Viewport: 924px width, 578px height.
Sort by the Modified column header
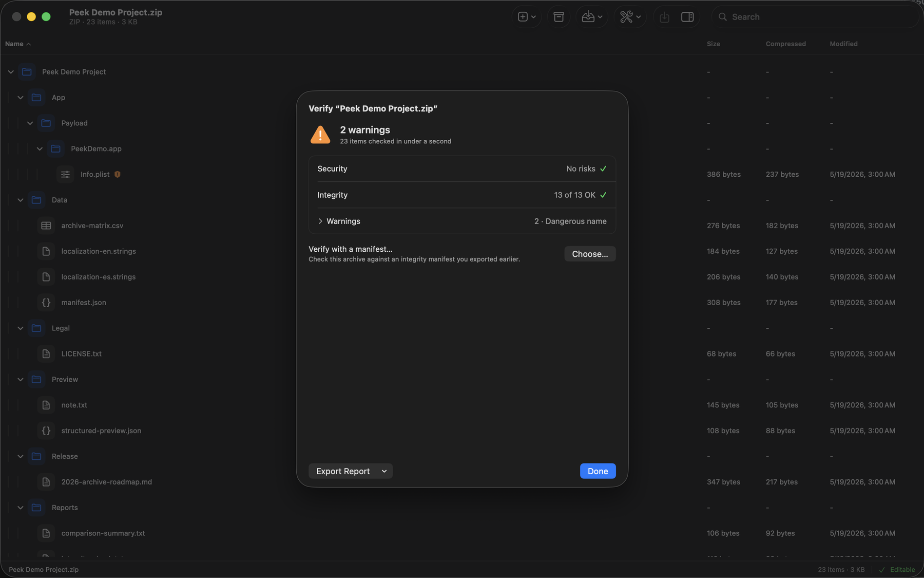(843, 44)
